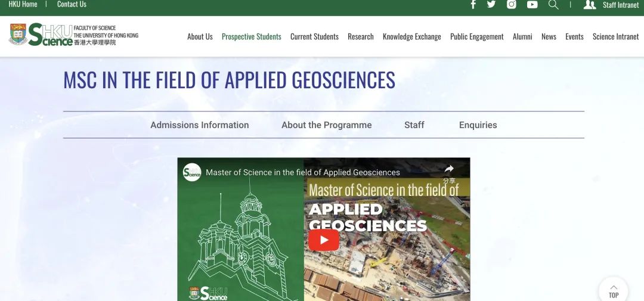Click the Contact Us link
644x301 pixels.
[x=72, y=5]
